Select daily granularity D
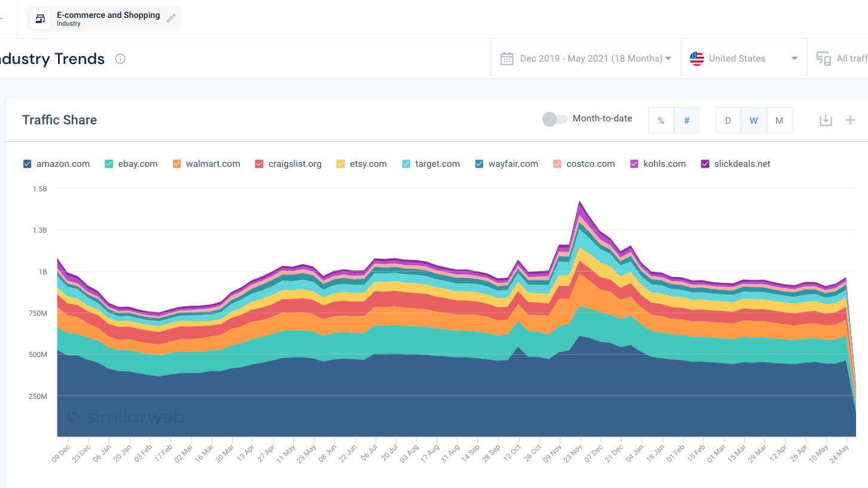Viewport: 868px width, 488px height. (728, 120)
